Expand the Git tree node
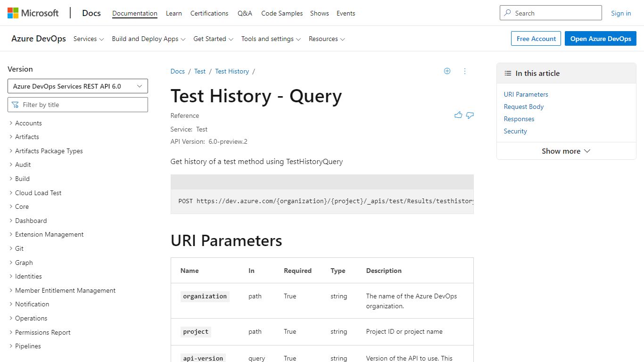This screenshot has height=362, width=644. pos(11,248)
